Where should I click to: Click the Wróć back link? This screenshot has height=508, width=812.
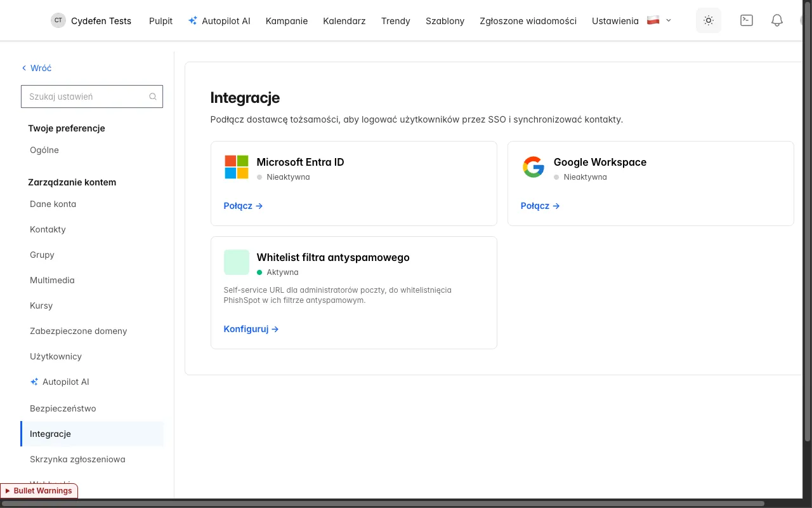37,68
